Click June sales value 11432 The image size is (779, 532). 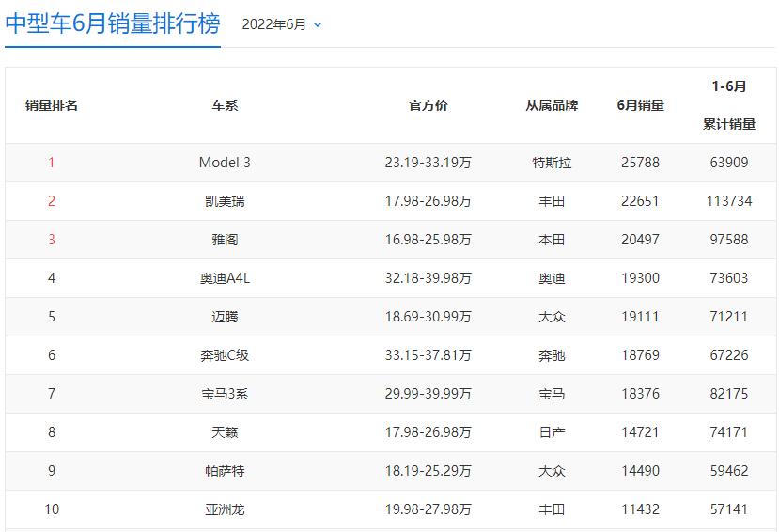point(640,509)
